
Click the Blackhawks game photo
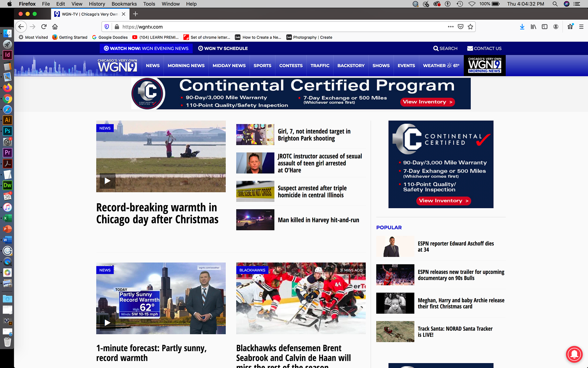pyautogui.click(x=301, y=298)
